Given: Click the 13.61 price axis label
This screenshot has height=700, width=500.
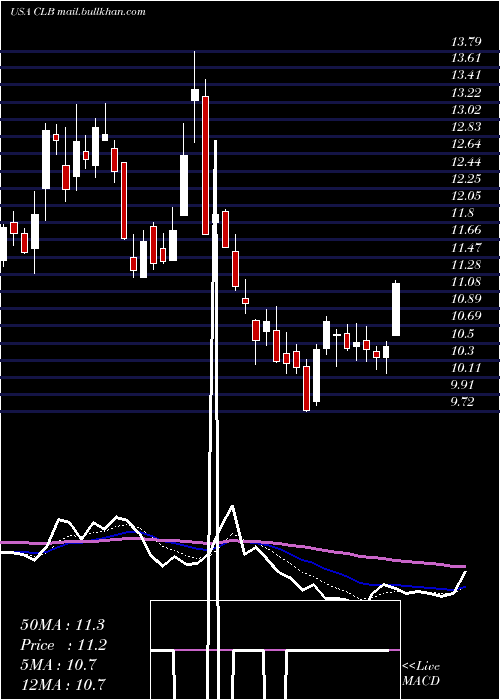Looking at the screenshot, I should point(466,58).
